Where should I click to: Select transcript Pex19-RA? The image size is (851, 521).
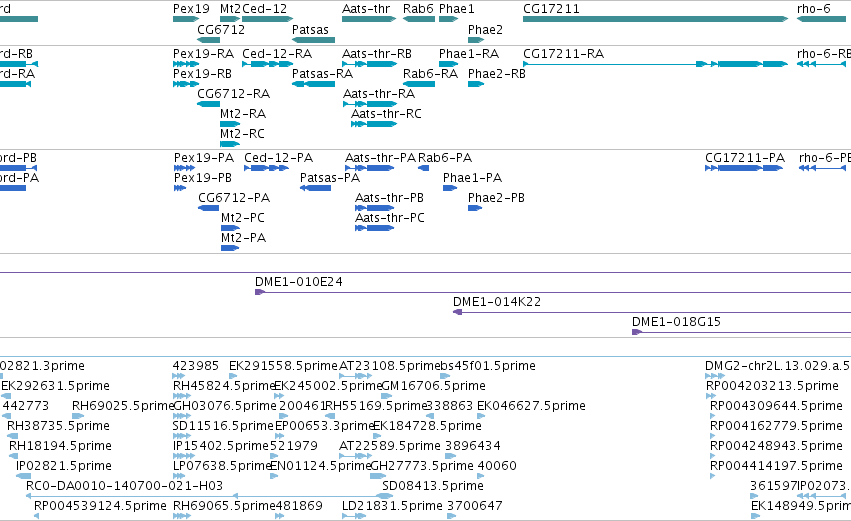[x=186, y=64]
